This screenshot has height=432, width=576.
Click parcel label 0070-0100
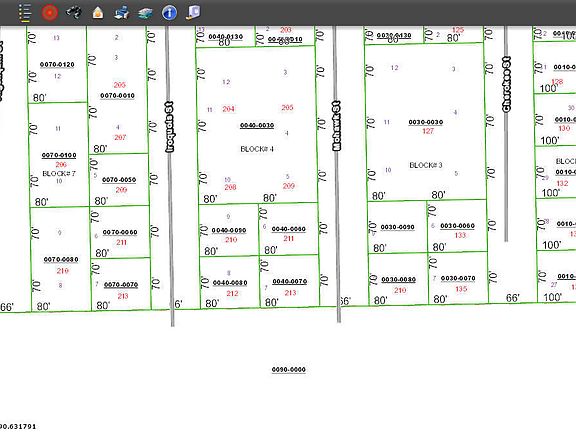pyautogui.click(x=59, y=155)
